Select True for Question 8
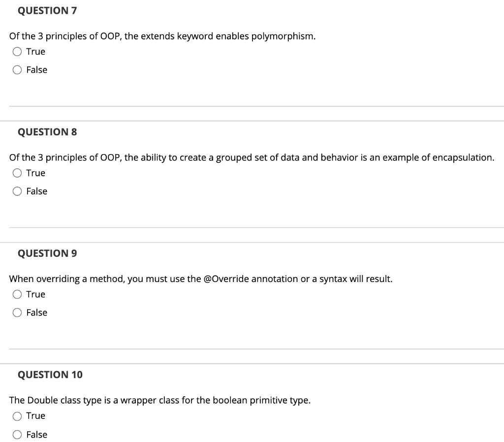 tap(17, 173)
